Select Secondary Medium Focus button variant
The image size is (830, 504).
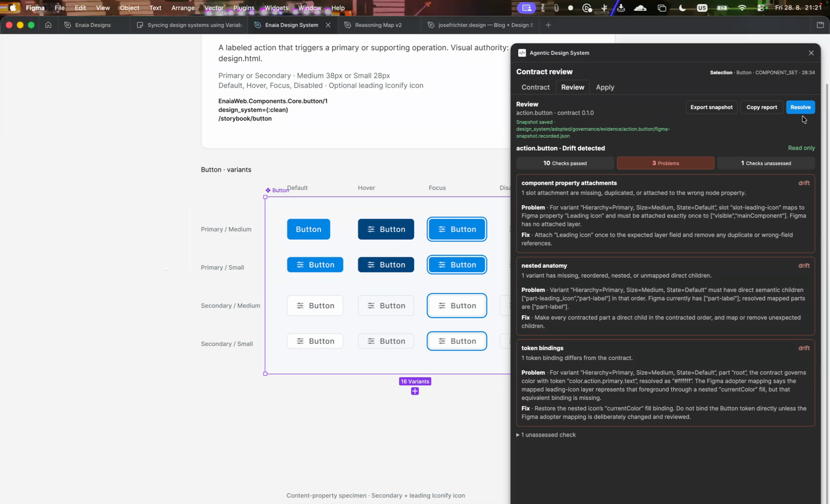click(x=457, y=306)
